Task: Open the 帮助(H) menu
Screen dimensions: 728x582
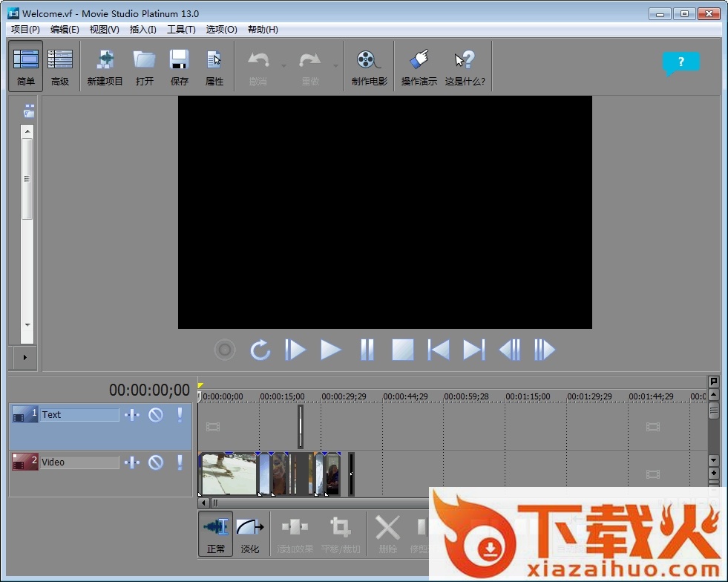Action: [x=263, y=29]
